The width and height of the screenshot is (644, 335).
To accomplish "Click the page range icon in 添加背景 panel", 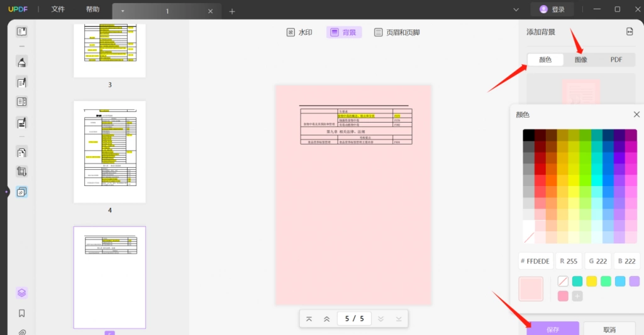I will 630,31.
